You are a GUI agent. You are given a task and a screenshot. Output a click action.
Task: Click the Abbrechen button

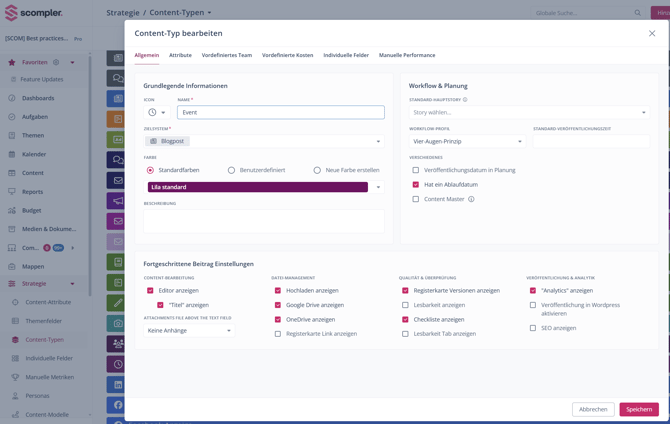(593, 409)
